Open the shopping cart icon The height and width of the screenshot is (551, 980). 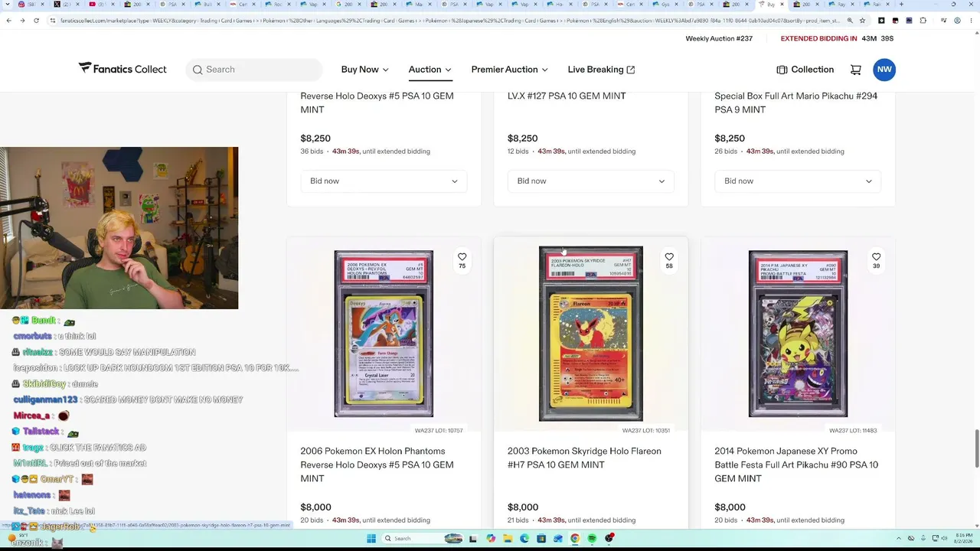pyautogui.click(x=855, y=70)
